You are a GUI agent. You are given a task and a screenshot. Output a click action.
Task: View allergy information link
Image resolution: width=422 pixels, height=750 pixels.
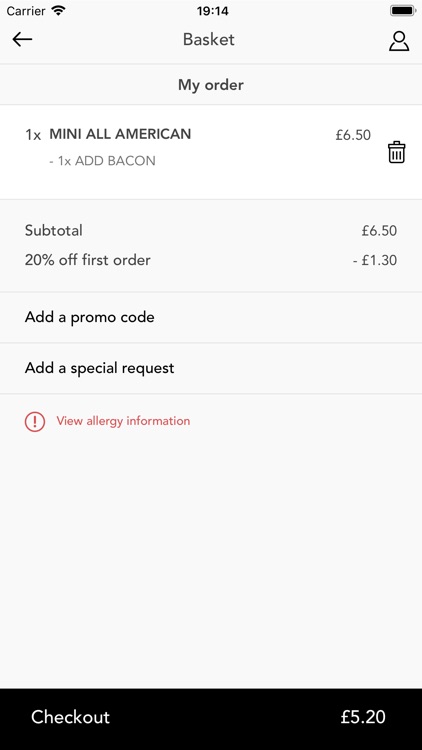pyautogui.click(x=123, y=421)
